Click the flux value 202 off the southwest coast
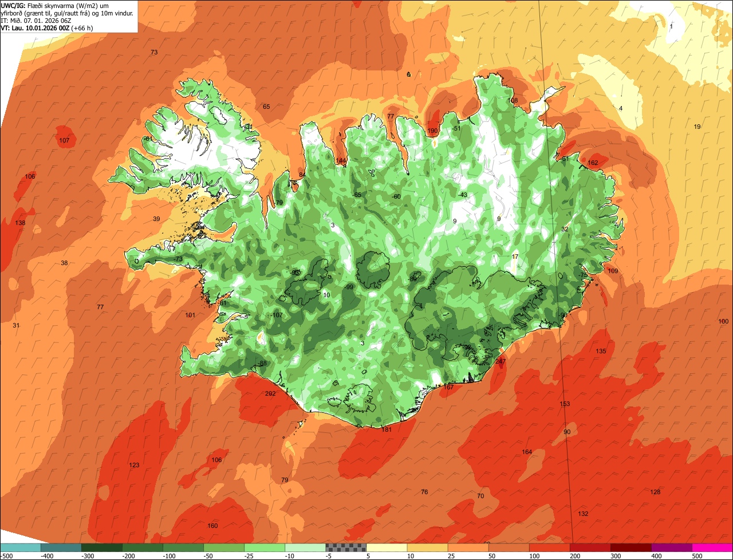 270,393
